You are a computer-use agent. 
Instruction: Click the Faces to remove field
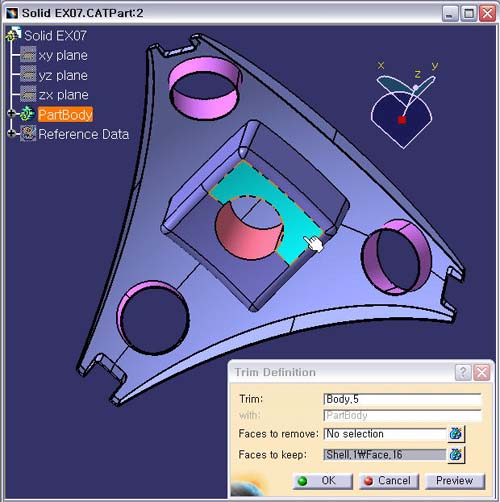coord(385,434)
